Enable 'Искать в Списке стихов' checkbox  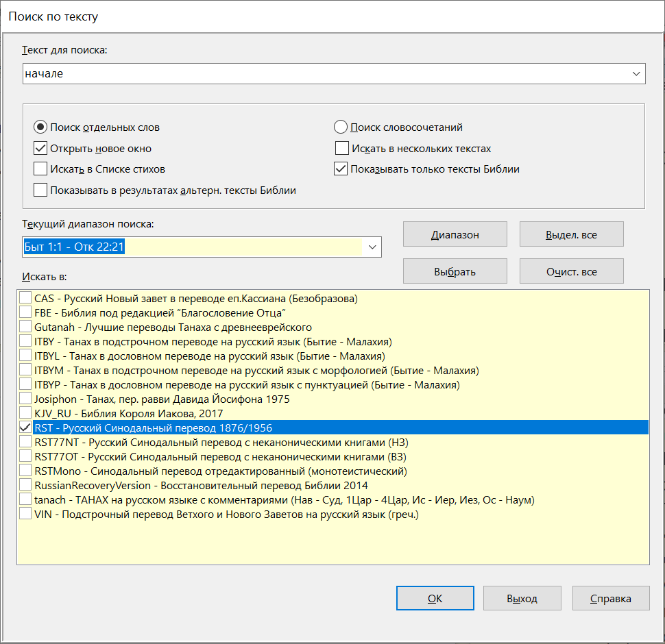click(x=40, y=169)
